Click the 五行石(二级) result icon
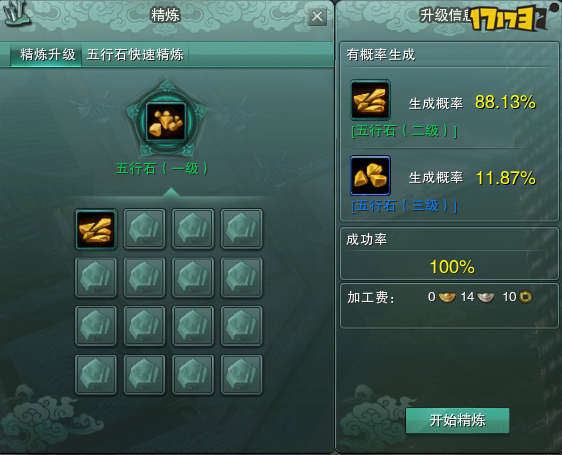This screenshot has height=455, width=562. click(370, 100)
